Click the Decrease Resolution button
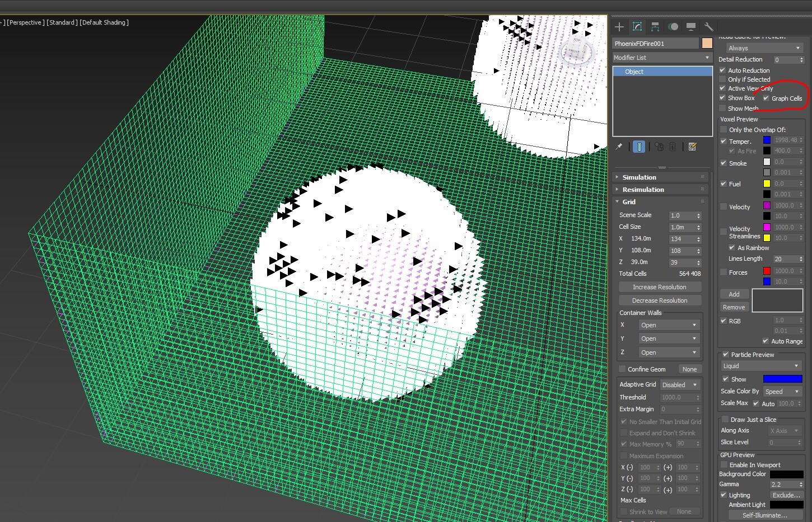 coord(660,300)
